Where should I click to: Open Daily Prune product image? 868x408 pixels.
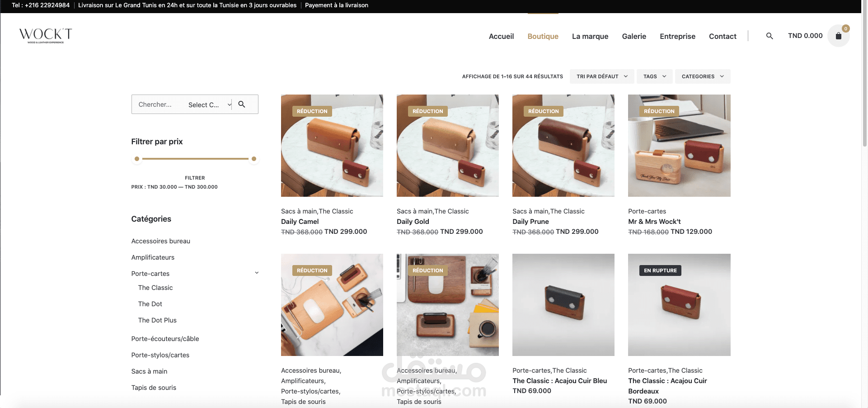click(x=563, y=146)
